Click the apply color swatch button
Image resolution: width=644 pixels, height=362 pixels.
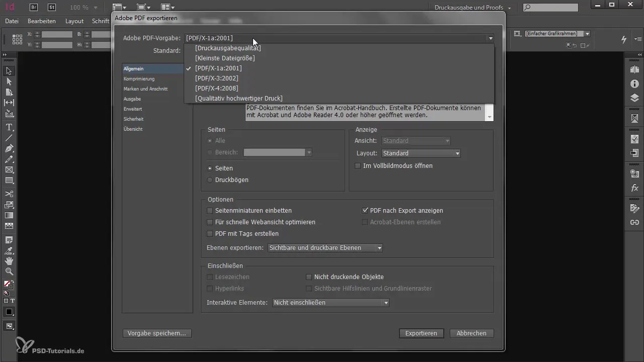pyautogui.click(x=9, y=312)
